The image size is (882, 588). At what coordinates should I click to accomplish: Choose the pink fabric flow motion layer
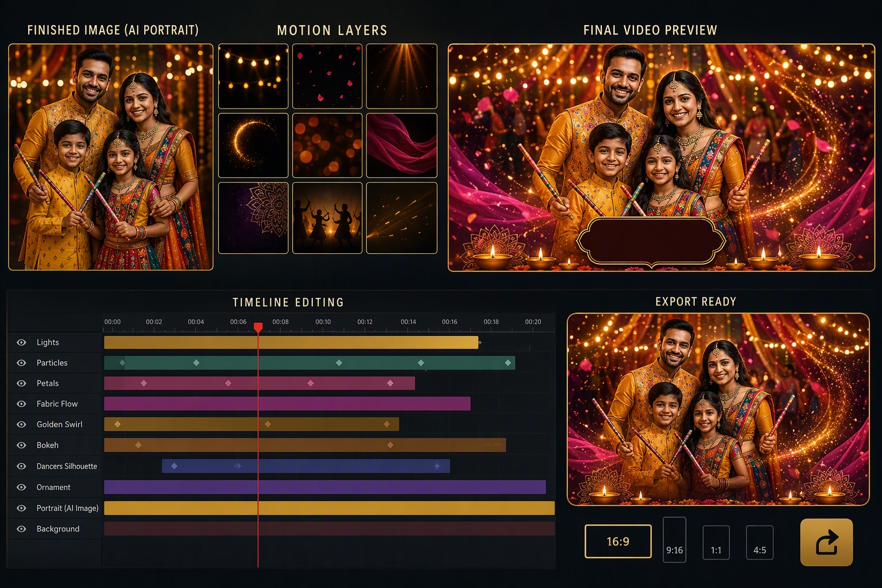coord(402,145)
